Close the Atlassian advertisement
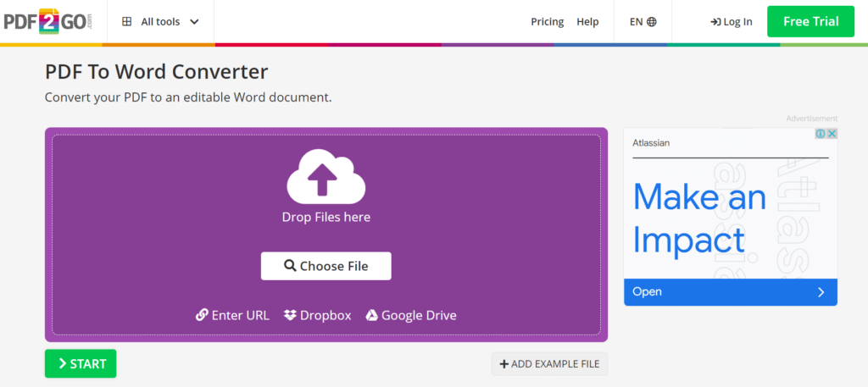 click(x=832, y=134)
